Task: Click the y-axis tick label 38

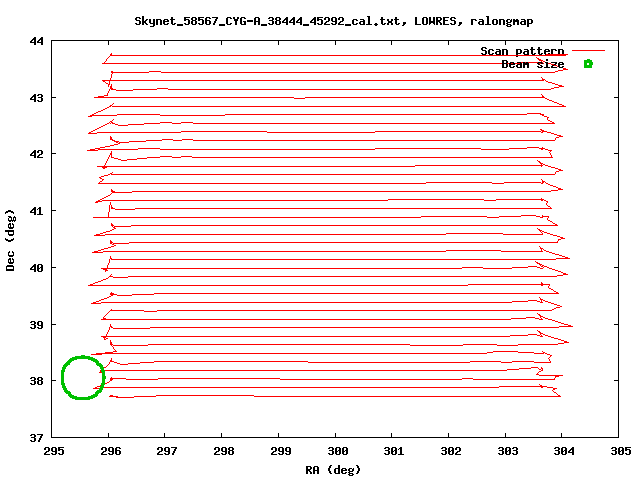Action: [x=36, y=381]
